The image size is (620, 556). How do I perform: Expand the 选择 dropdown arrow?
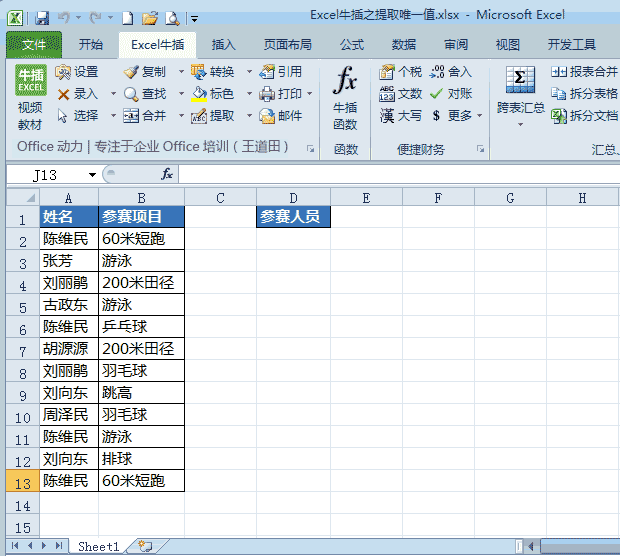(x=113, y=116)
